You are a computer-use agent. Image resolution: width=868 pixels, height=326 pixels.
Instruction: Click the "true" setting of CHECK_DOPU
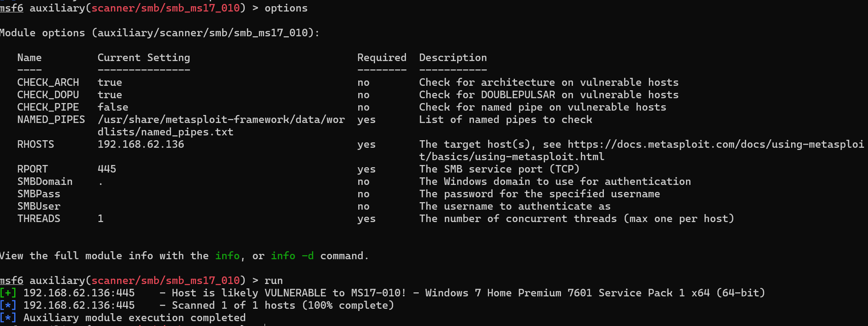pyautogui.click(x=110, y=95)
